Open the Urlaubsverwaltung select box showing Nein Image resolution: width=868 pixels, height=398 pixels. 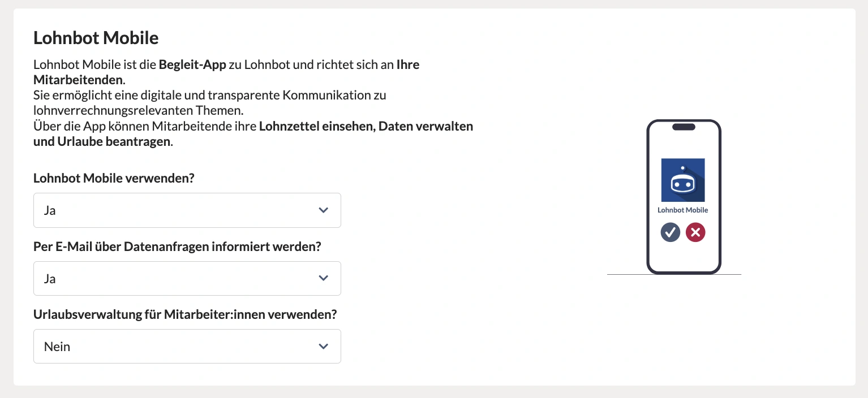pos(187,346)
